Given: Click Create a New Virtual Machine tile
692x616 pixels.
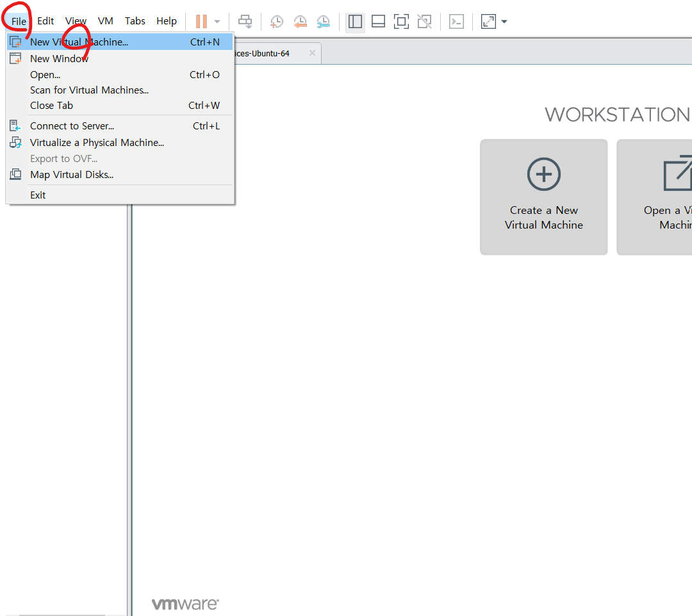Looking at the screenshot, I should (x=544, y=197).
